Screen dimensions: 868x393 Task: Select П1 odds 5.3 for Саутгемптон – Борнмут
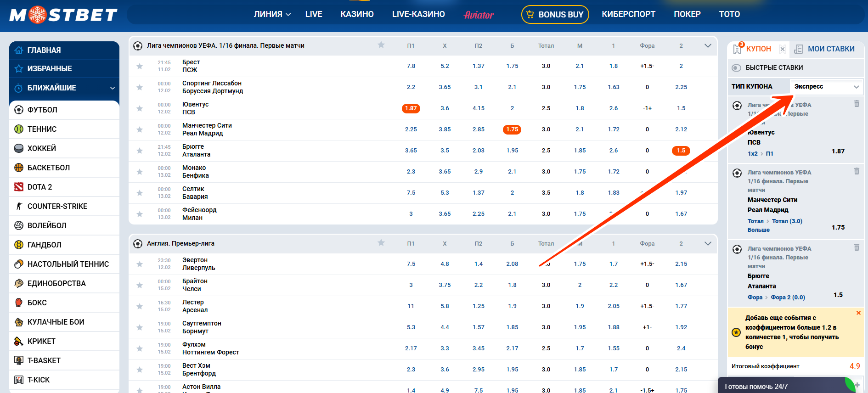coord(411,327)
